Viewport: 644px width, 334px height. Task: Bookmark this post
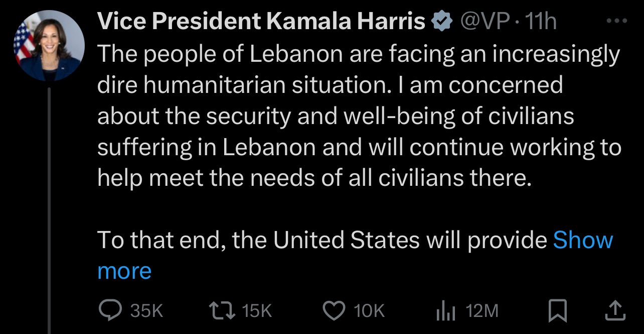tap(557, 311)
